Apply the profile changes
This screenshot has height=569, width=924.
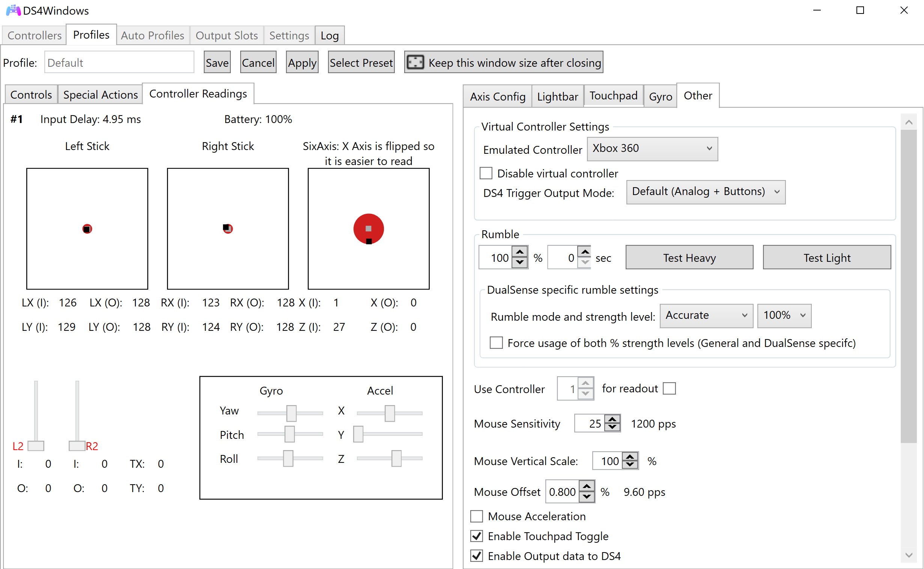pyautogui.click(x=302, y=62)
